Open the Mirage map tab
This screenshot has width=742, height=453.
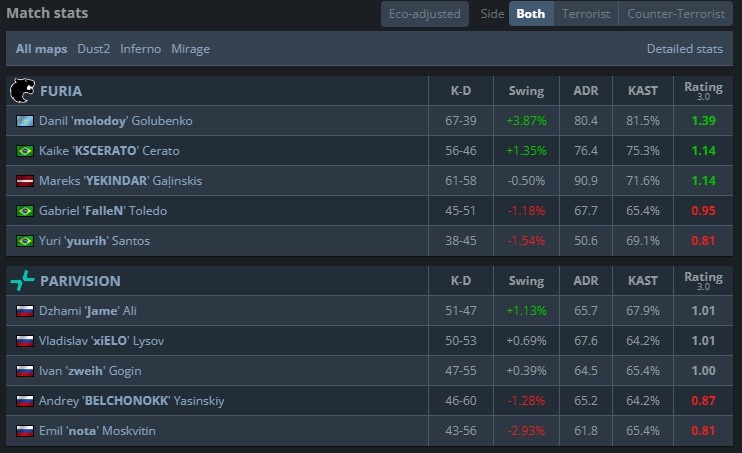point(190,48)
